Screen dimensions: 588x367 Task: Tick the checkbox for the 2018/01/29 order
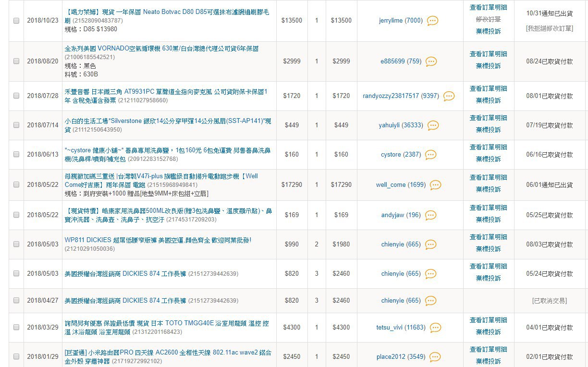16,356
